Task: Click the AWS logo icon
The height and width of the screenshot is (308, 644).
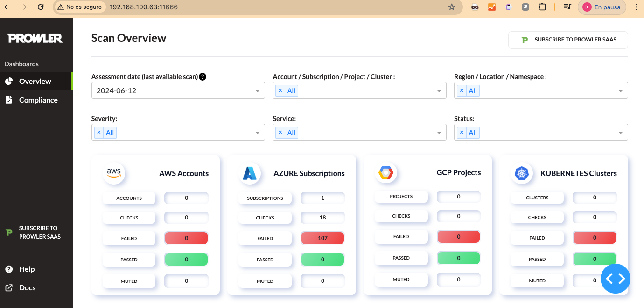Action: 114,173
